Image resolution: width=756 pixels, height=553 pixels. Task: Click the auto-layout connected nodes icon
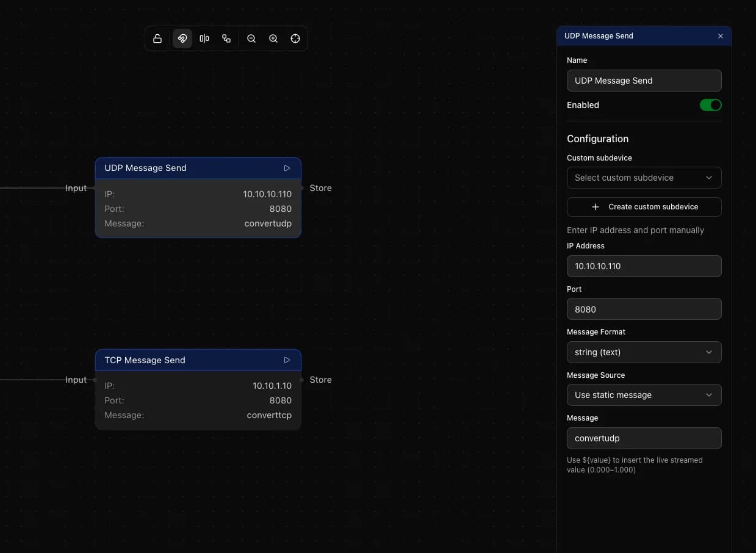click(226, 38)
